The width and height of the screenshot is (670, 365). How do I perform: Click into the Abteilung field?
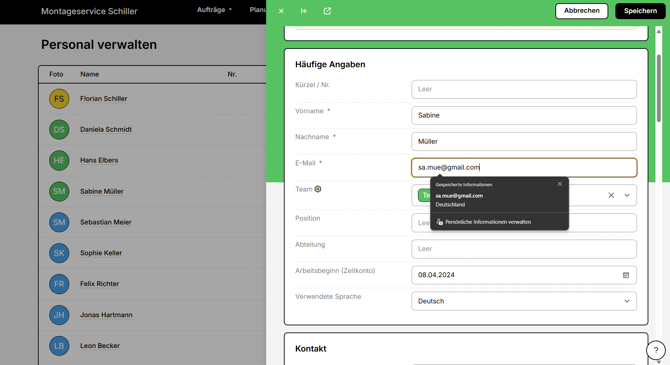[524, 249]
